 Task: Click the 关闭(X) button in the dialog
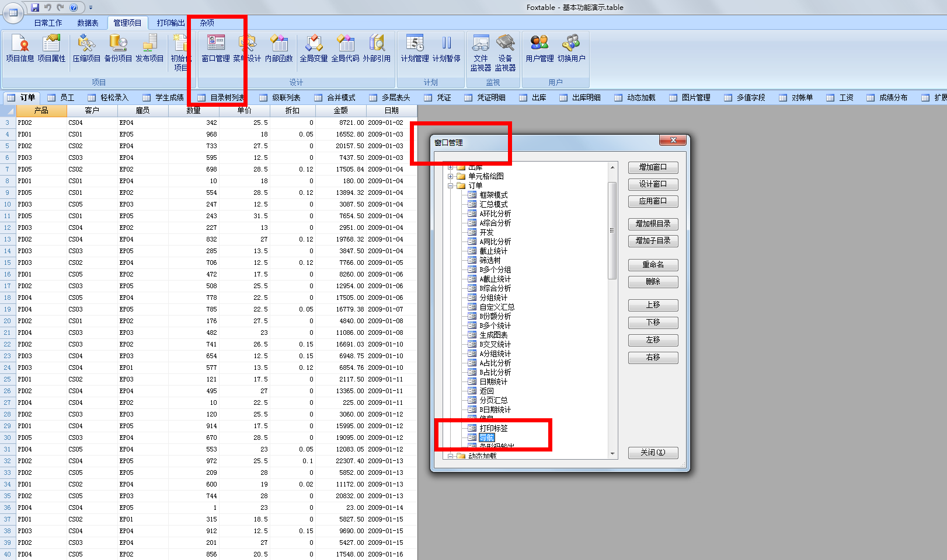[x=653, y=453]
